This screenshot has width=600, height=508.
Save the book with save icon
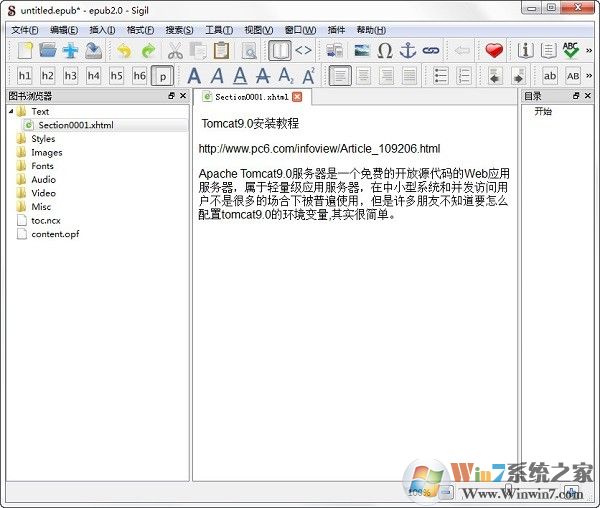[x=93, y=50]
